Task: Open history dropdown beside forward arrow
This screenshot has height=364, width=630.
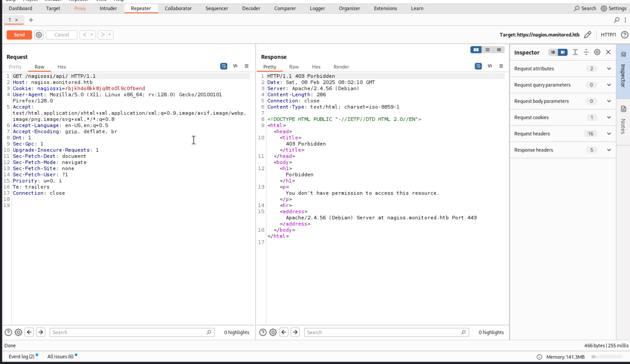Action: pos(110,35)
